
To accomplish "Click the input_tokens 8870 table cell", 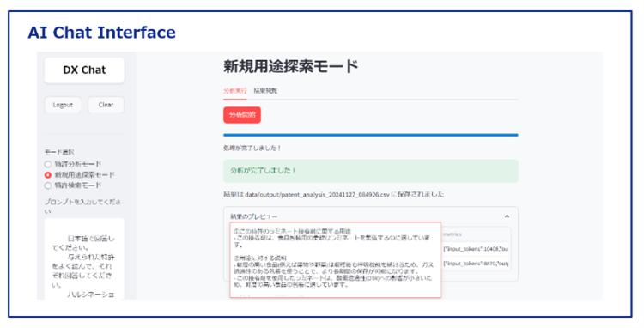I will (x=476, y=264).
